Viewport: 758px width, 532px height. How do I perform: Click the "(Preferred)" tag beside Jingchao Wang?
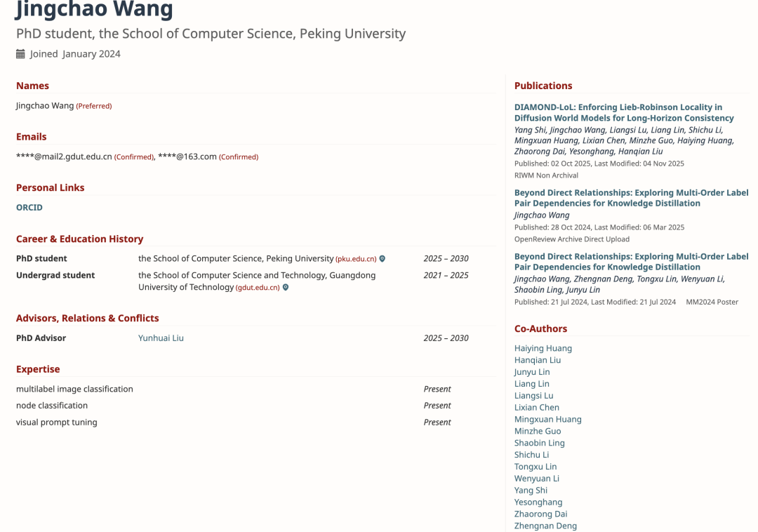point(94,106)
